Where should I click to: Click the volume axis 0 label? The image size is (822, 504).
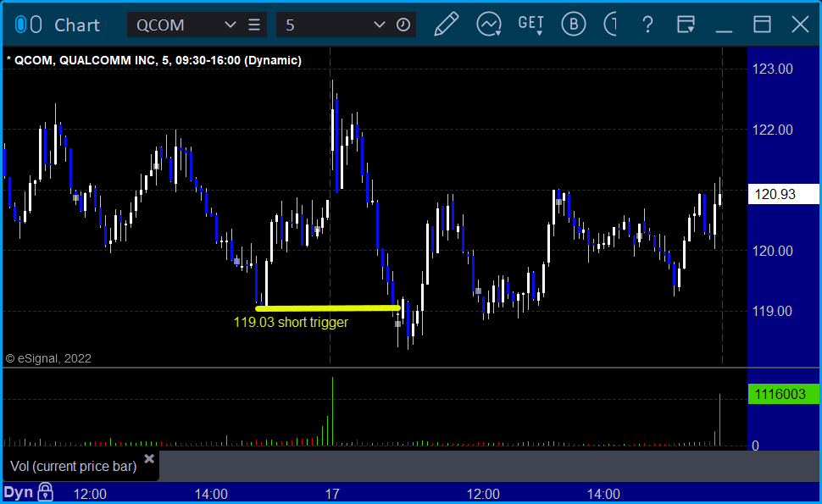click(755, 446)
